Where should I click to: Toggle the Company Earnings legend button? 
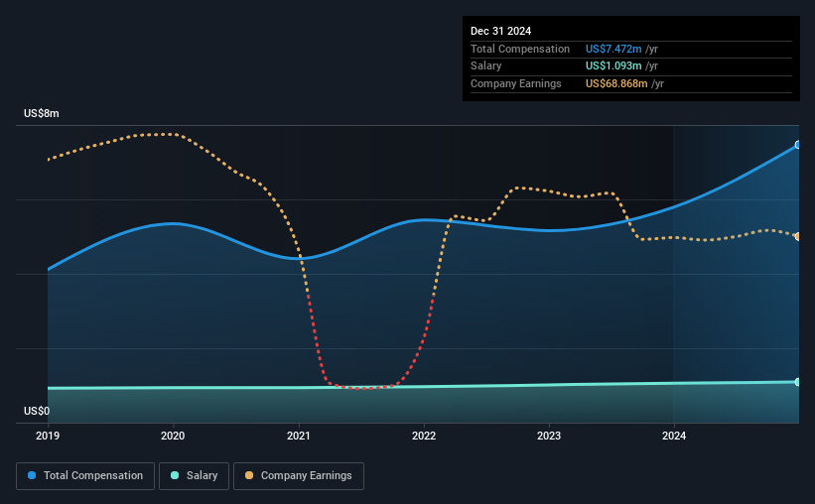(x=299, y=476)
